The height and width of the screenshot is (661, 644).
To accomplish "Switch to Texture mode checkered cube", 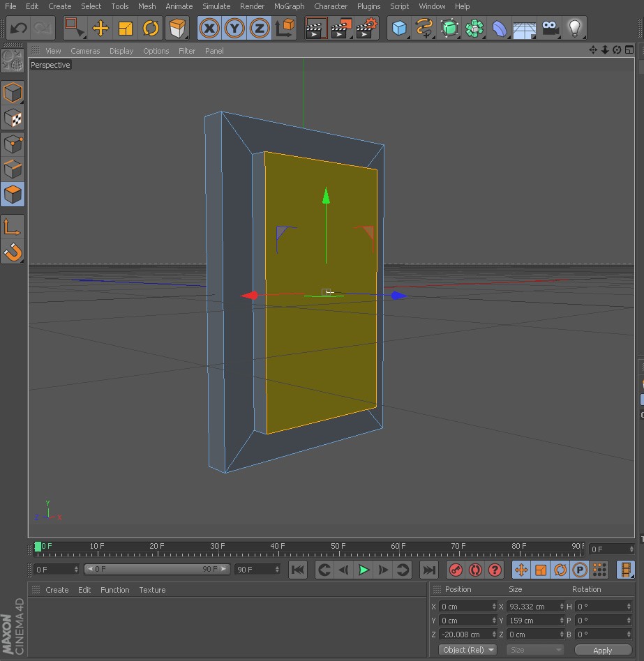I will coord(13,119).
